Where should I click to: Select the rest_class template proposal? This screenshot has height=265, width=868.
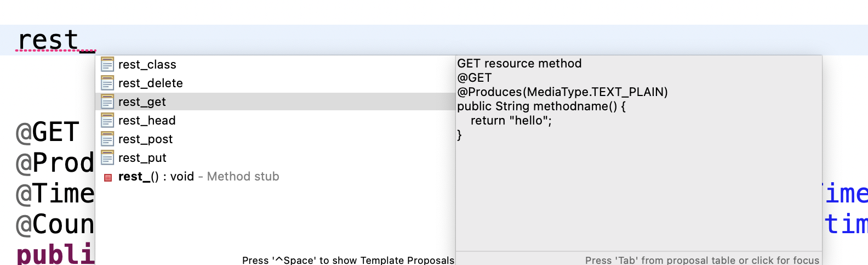147,65
